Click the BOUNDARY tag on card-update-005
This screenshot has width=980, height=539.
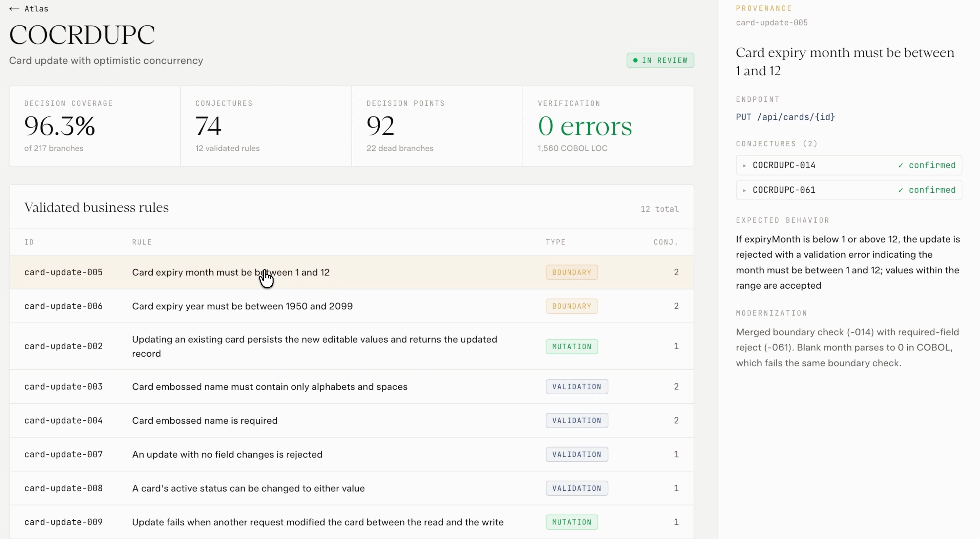coord(571,272)
